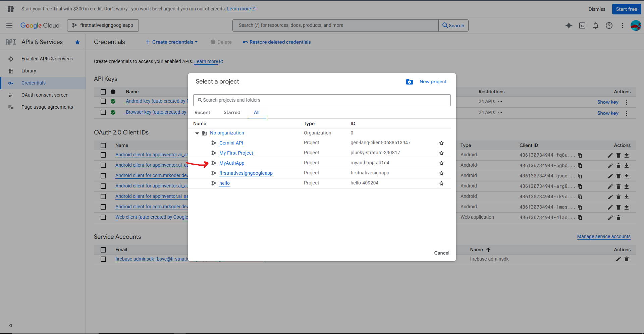Switch to the Starred tab
The image size is (644, 334).
click(x=232, y=112)
